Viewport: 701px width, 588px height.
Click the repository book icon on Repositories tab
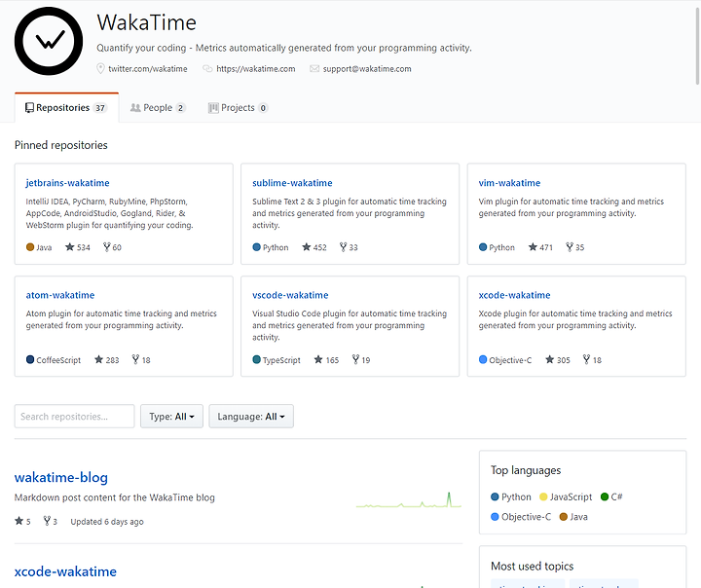[x=29, y=108]
